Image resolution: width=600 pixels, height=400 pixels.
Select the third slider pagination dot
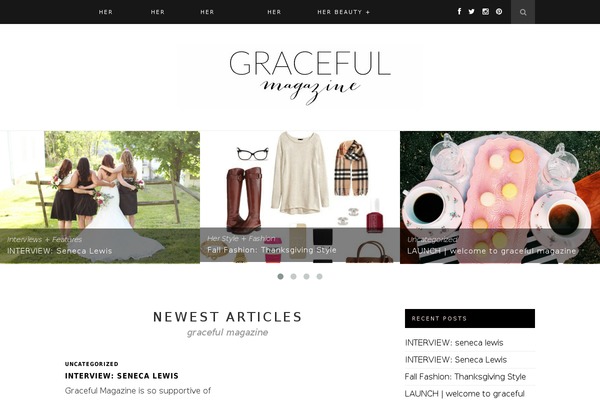pyautogui.click(x=307, y=276)
